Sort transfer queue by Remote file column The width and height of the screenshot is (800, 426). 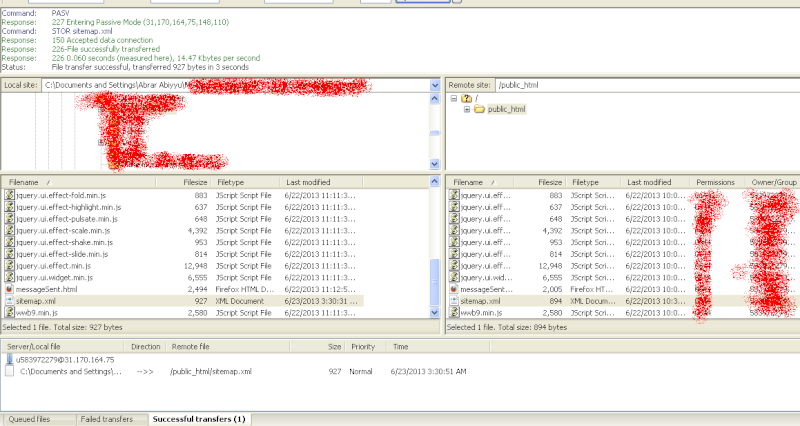click(x=228, y=346)
